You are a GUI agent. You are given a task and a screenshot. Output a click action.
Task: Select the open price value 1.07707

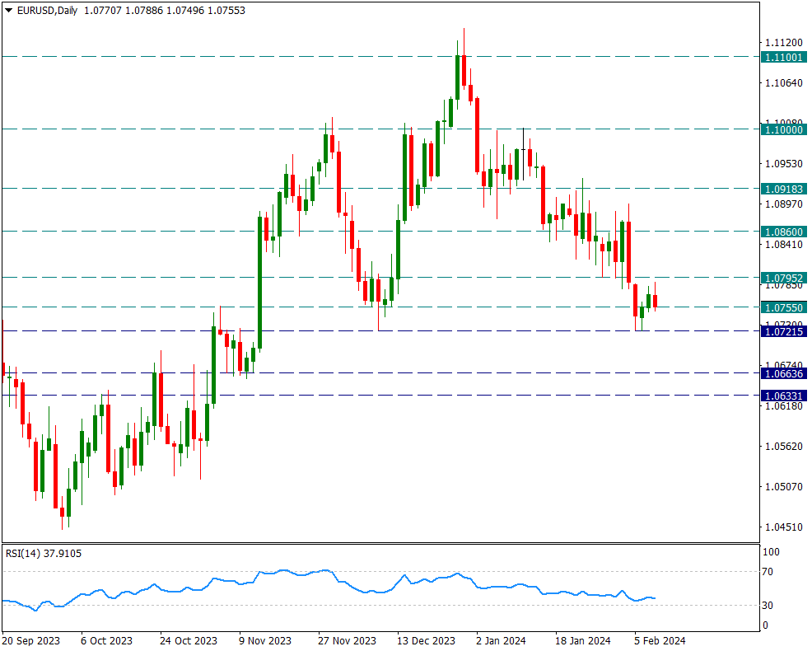click(103, 11)
